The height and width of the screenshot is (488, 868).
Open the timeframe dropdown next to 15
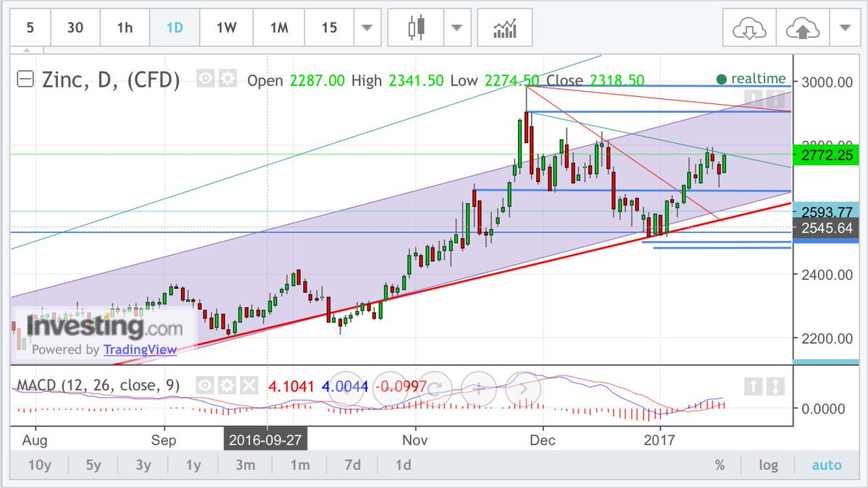point(367,27)
